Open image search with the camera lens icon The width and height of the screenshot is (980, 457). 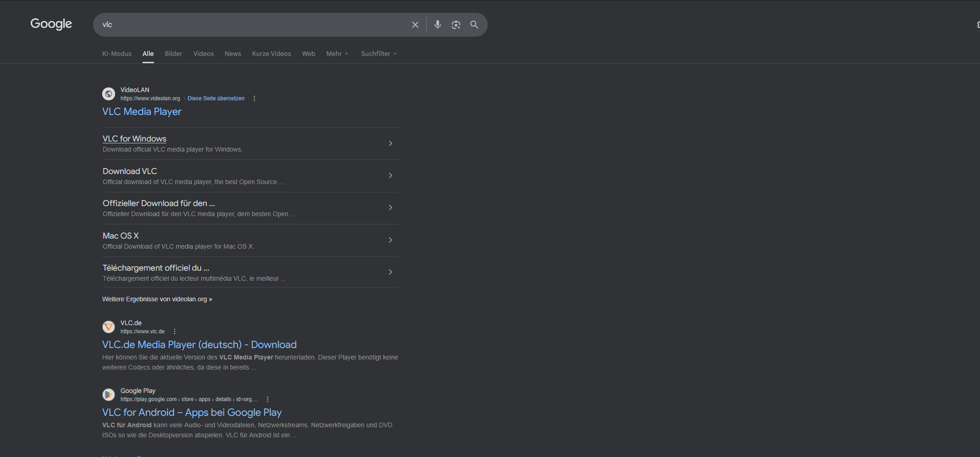456,25
